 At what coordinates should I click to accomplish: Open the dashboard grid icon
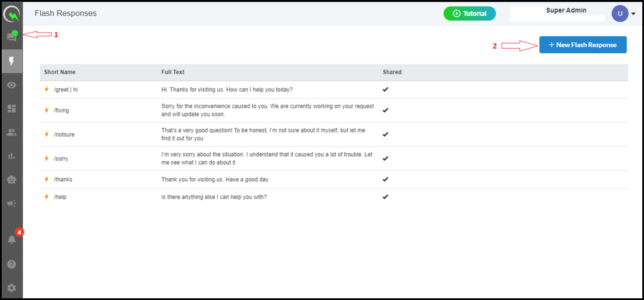tap(12, 109)
